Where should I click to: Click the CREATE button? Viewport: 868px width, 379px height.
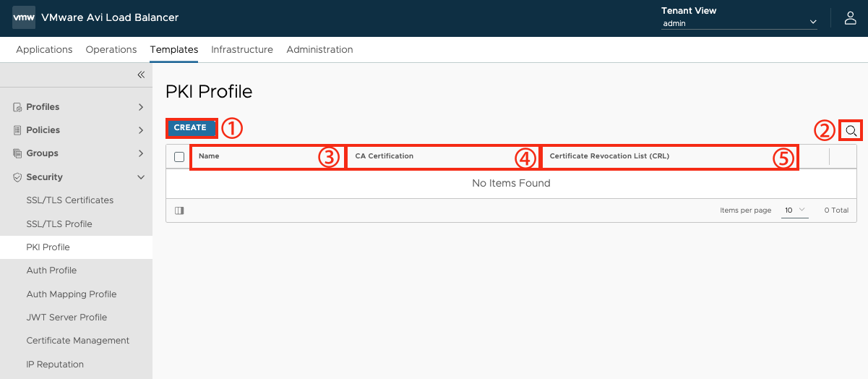pos(190,127)
